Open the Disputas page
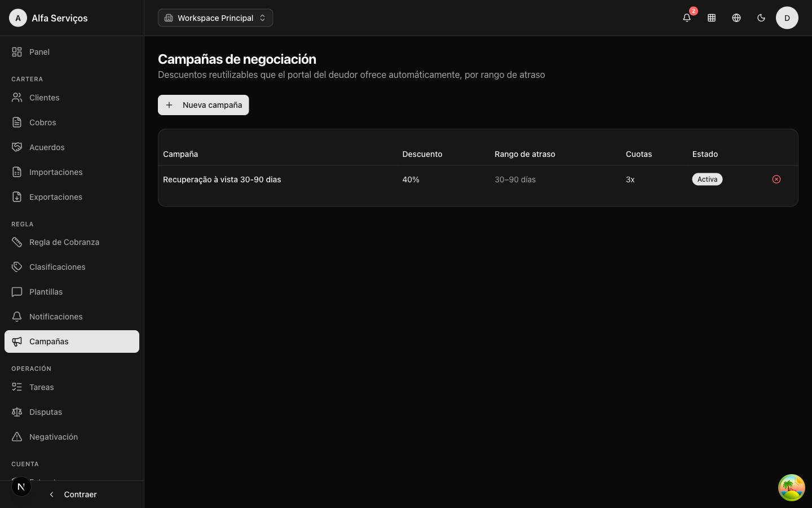This screenshot has height=508, width=812. coord(72,412)
